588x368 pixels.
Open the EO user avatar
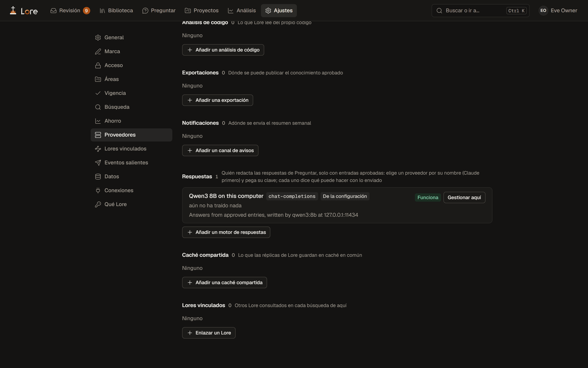tap(543, 10)
